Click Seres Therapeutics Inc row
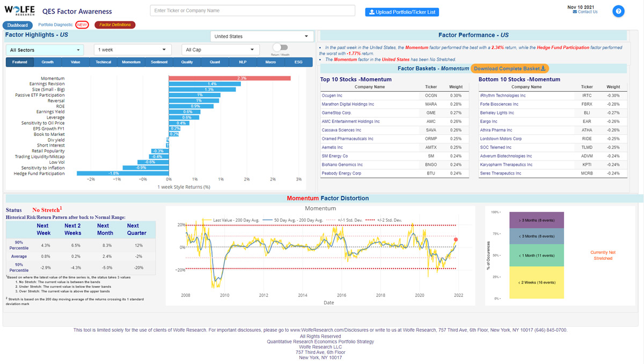The width and height of the screenshot is (644, 364). pyautogui.click(x=553, y=173)
